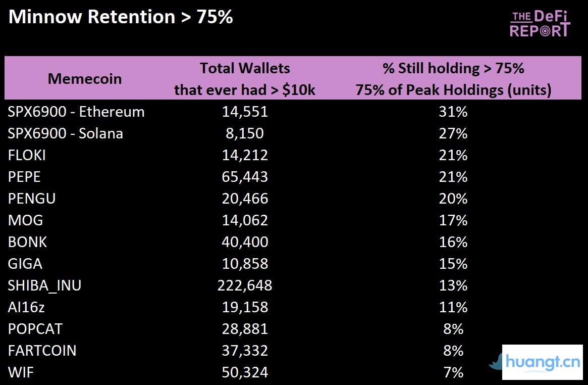Select the WIF wallet count 50,324
This screenshot has height=385, width=588.
[x=245, y=372]
